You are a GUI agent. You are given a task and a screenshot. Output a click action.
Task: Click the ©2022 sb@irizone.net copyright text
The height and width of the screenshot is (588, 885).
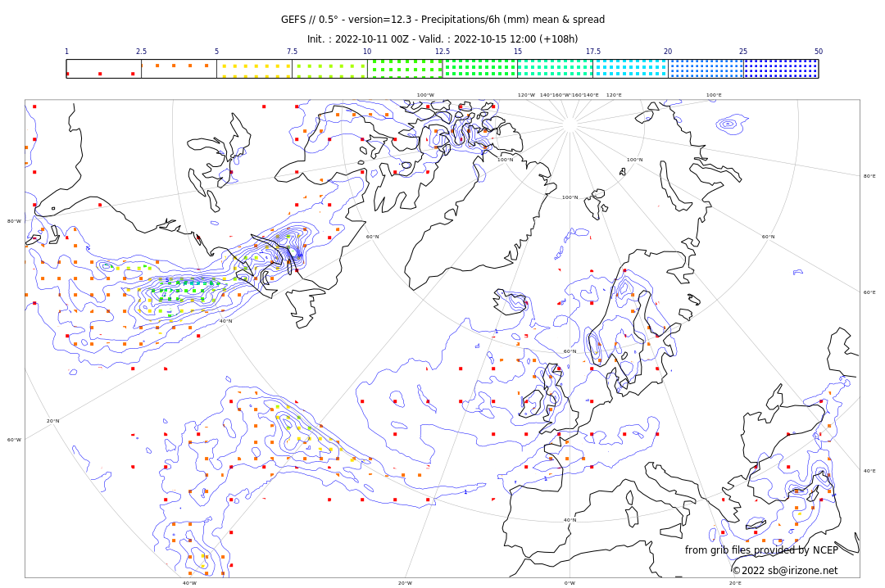(x=785, y=571)
